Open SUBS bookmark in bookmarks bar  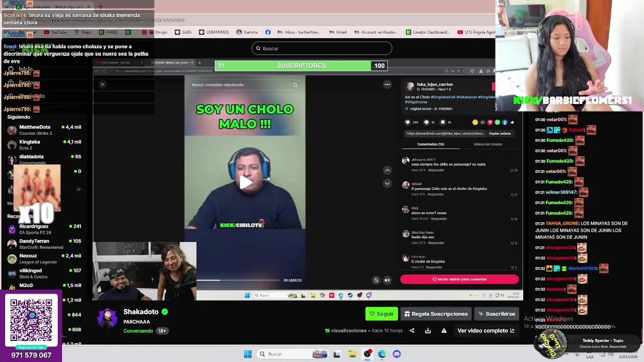pyautogui.click(x=183, y=32)
